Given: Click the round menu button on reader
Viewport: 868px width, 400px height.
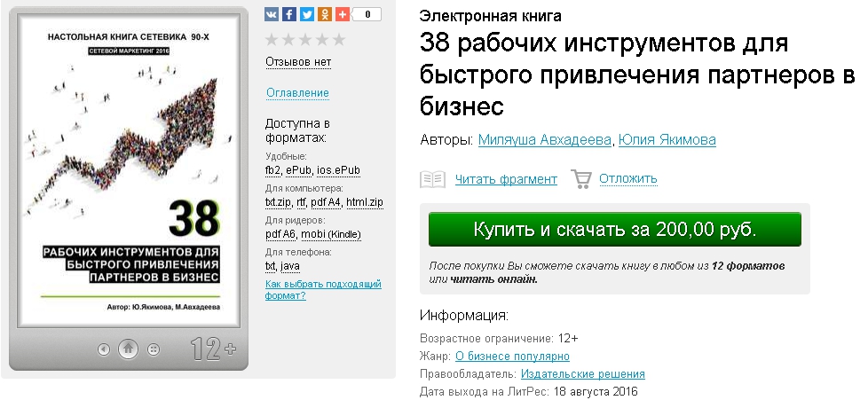Looking at the screenshot, I should [x=154, y=349].
